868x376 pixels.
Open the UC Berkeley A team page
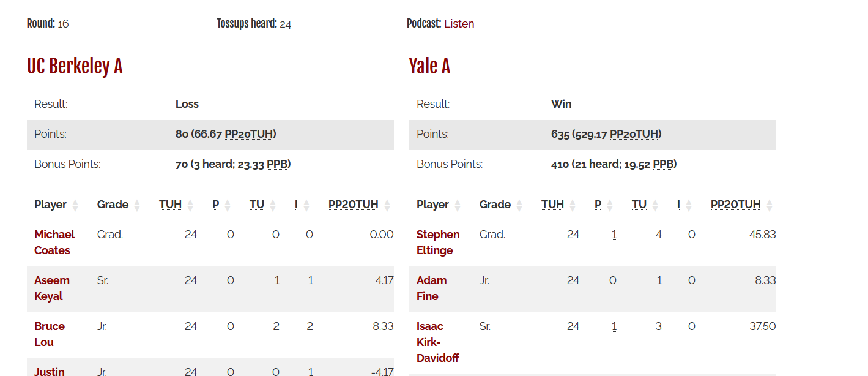(x=75, y=66)
